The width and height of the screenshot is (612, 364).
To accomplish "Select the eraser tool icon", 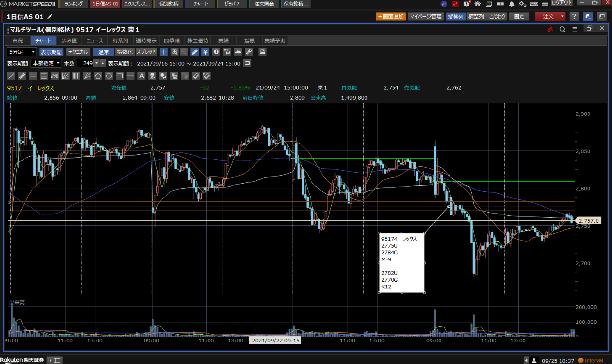I will [x=196, y=76].
